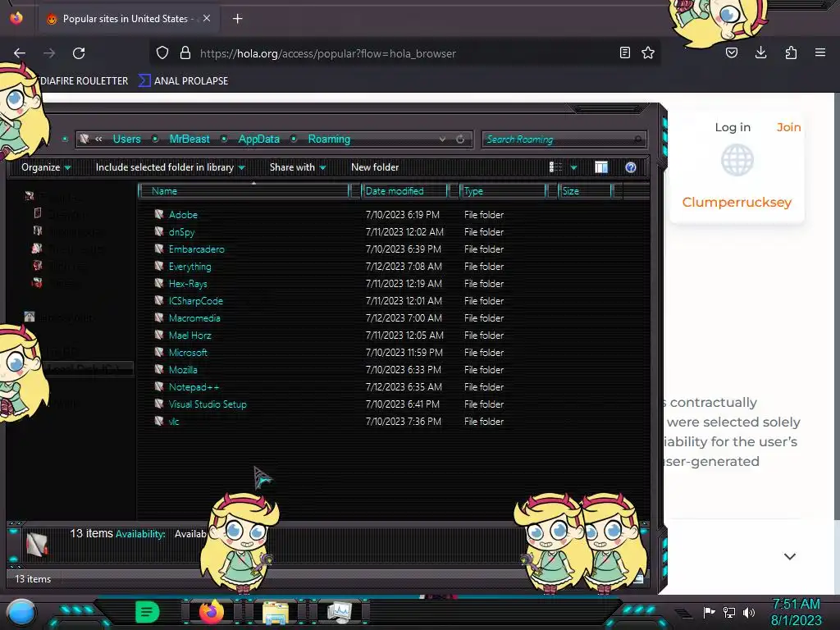Select the Embarcadero folder
The width and height of the screenshot is (840, 630).
click(x=196, y=249)
